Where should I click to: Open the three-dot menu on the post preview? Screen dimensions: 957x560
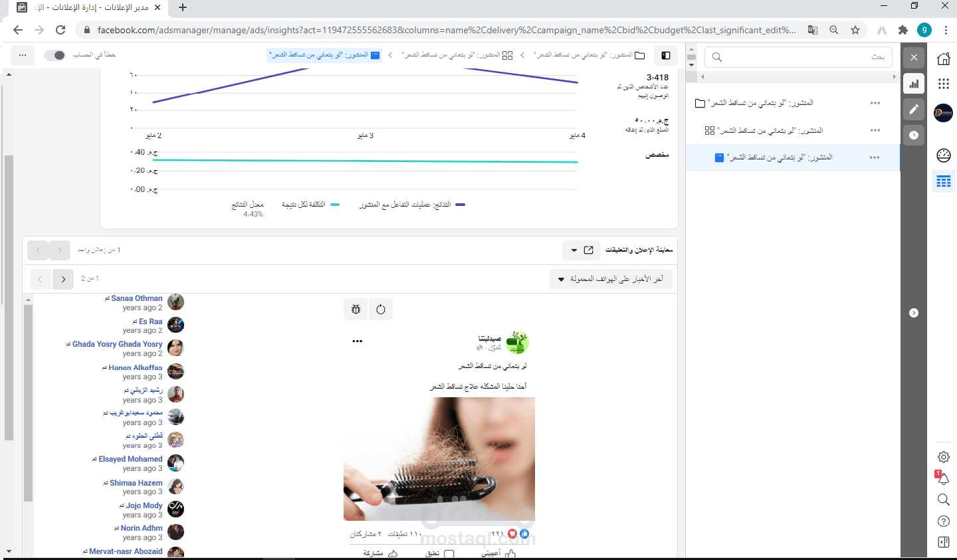tap(358, 341)
